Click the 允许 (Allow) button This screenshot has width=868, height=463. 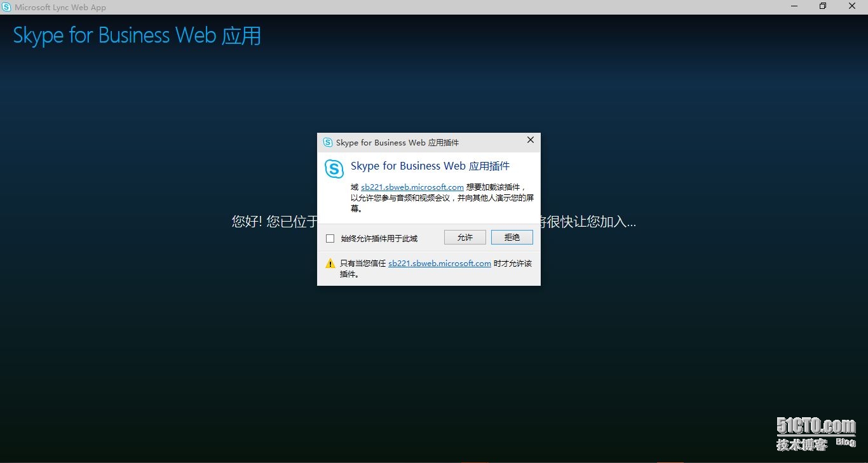(x=465, y=237)
